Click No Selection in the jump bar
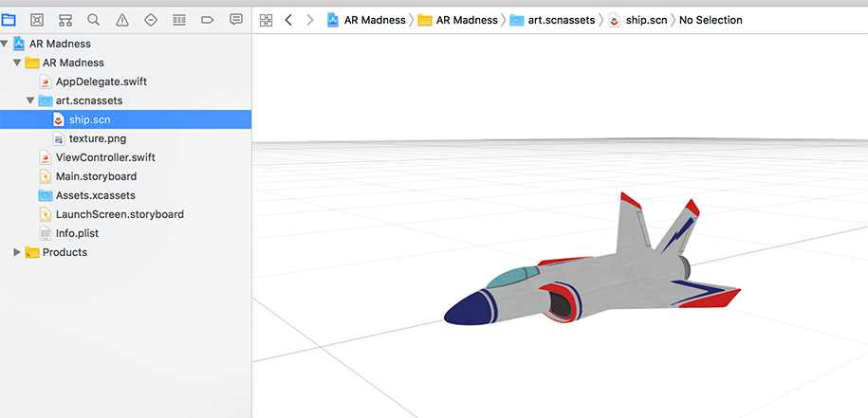Viewport: 868px width, 418px height. 711,21
